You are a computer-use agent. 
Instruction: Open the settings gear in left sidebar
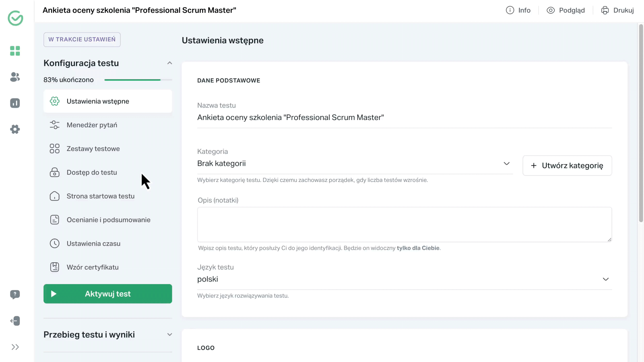[x=15, y=129]
